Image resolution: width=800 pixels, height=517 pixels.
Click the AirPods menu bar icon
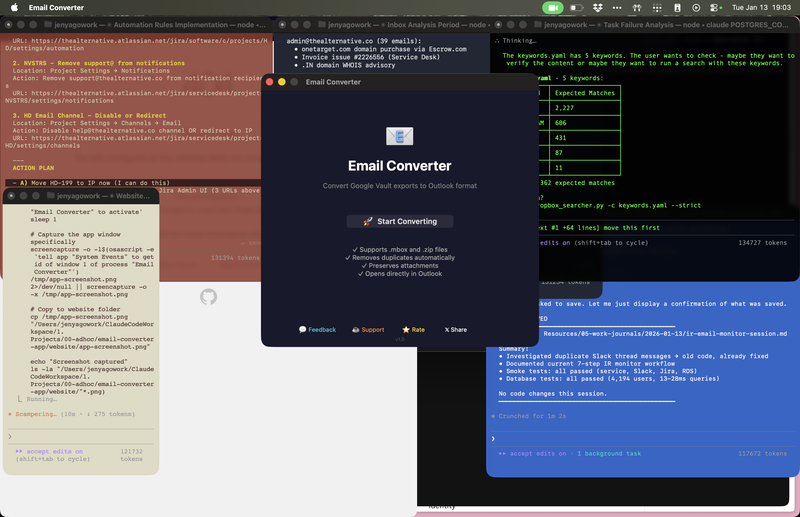(637, 8)
